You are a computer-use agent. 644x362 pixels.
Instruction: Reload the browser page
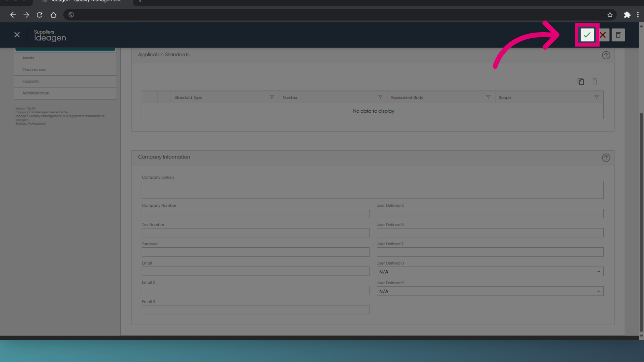(x=40, y=15)
